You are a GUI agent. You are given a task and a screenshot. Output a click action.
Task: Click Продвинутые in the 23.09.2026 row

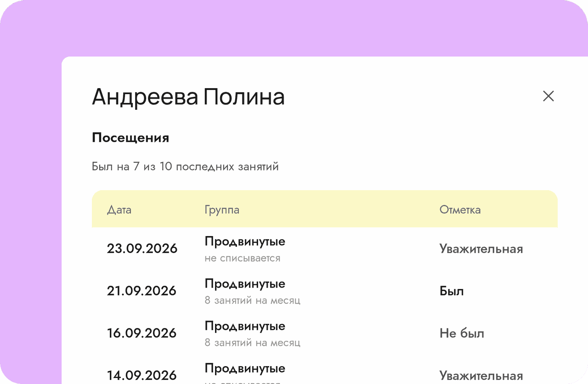245,242
